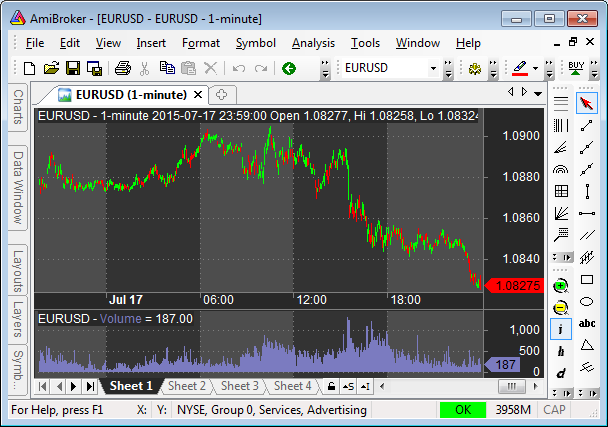This screenshot has height=427, width=608.
Task: Add a new chart tab with plus button
Action: [x=221, y=95]
